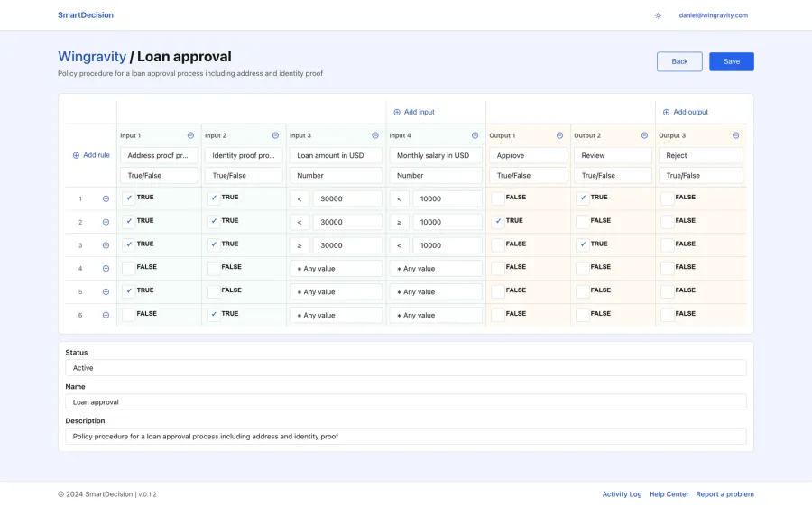Delete rule 6 using its minus icon
The height and width of the screenshot is (507, 812).
coord(106,315)
